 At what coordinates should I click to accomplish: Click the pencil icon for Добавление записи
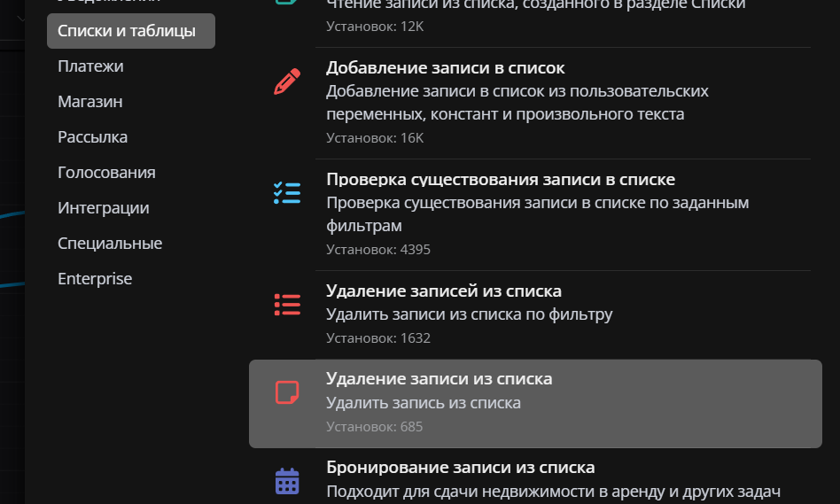287,81
